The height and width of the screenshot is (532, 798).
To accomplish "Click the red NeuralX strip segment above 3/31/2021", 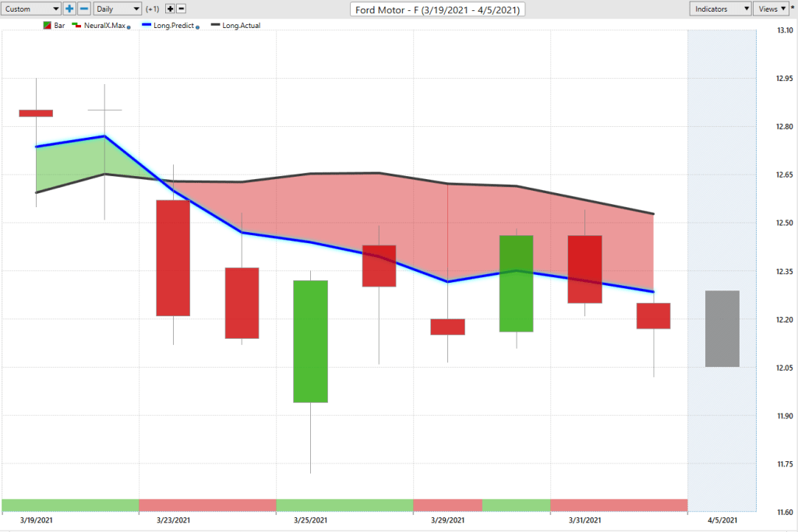I will click(619, 505).
